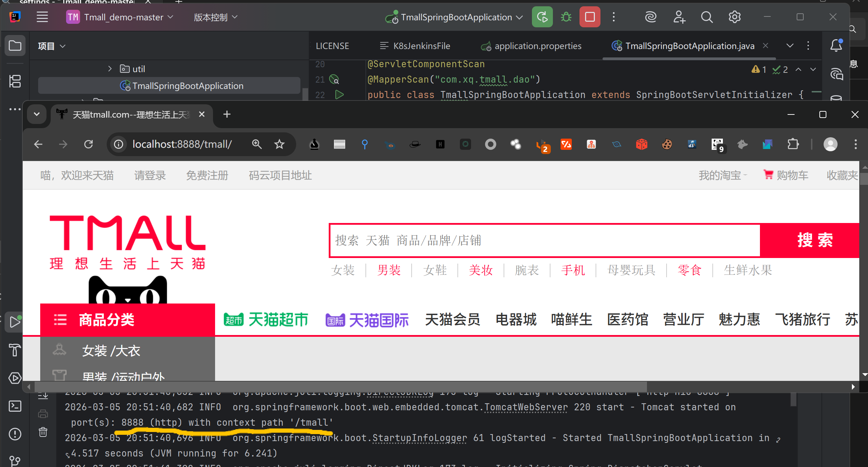Click the run gutter arrow at line 22
868x467 pixels.
tap(339, 95)
